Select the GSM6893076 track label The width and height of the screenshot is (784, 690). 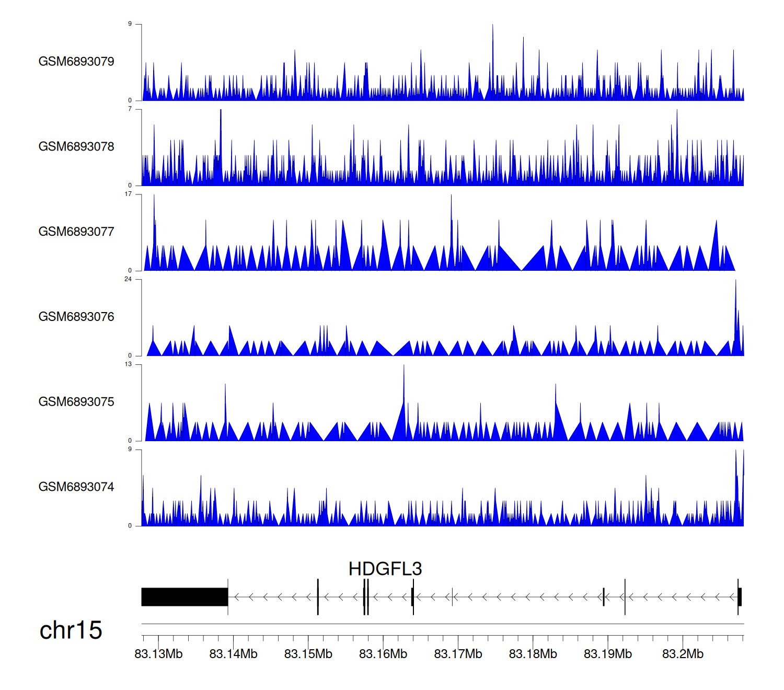click(x=76, y=317)
